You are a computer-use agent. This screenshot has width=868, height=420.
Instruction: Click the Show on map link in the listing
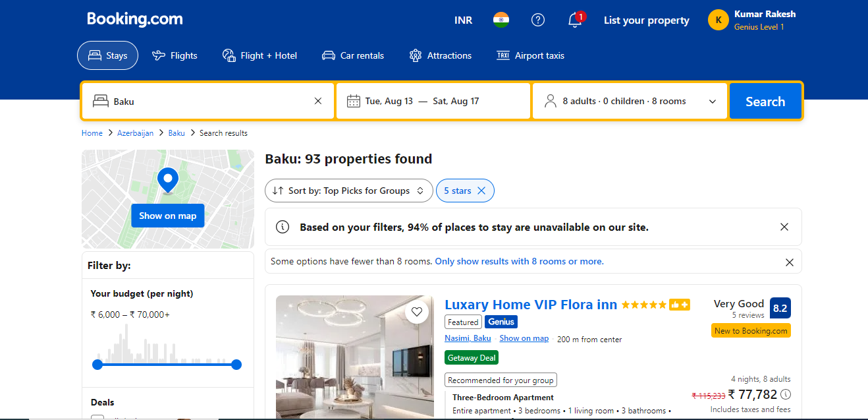pos(524,338)
